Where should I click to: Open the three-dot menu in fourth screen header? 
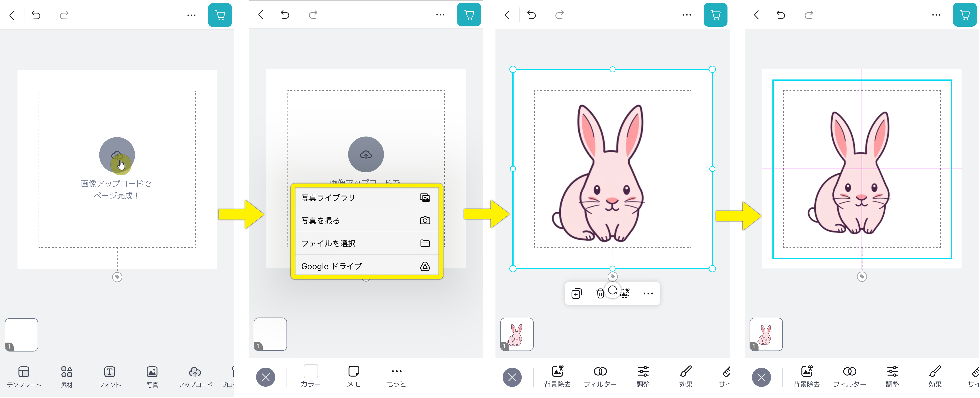click(936, 15)
